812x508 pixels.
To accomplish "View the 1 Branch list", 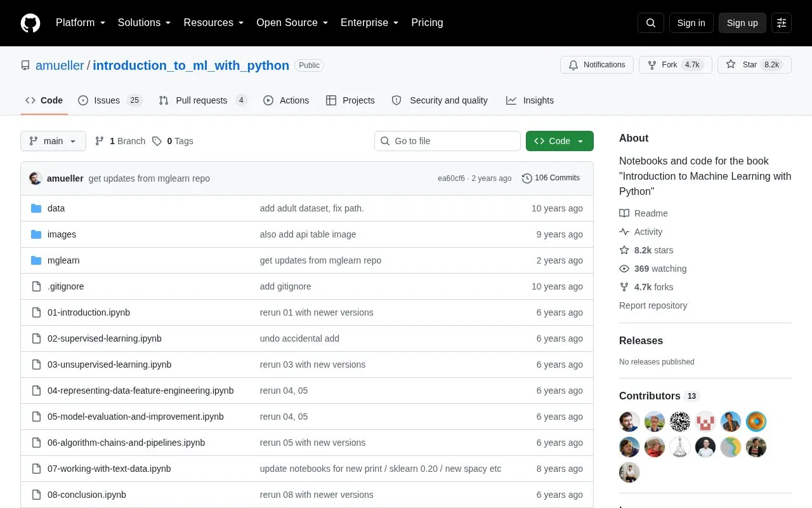I will coord(120,141).
